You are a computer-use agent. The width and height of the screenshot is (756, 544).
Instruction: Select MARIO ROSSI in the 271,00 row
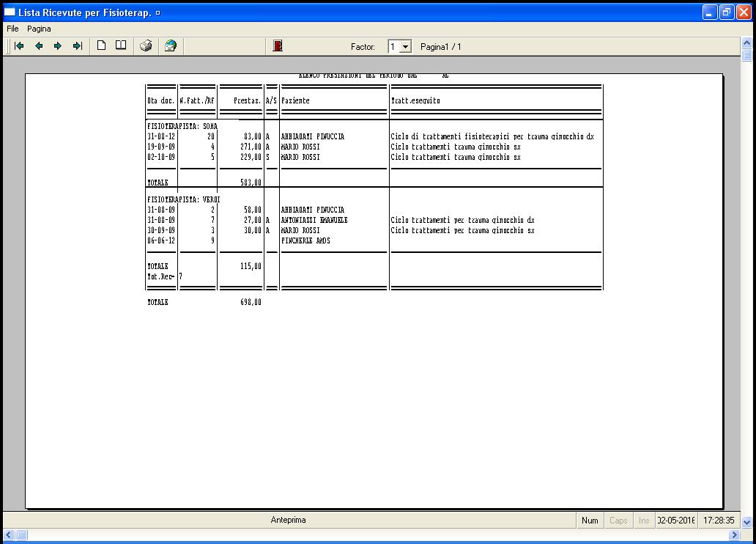pos(300,147)
